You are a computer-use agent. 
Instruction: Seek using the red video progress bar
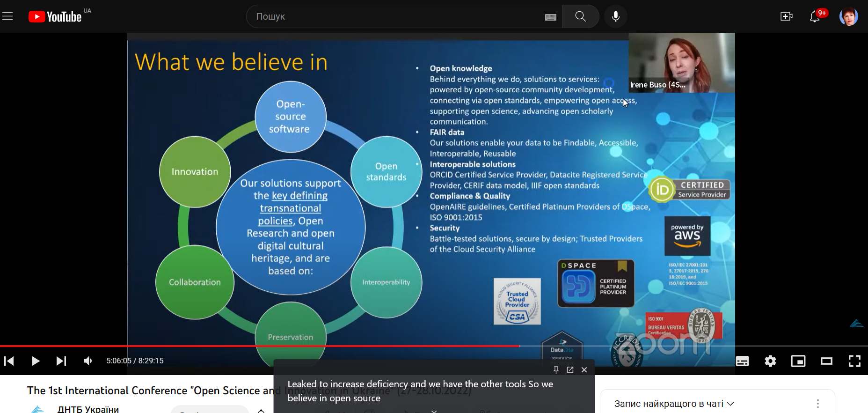(x=260, y=346)
